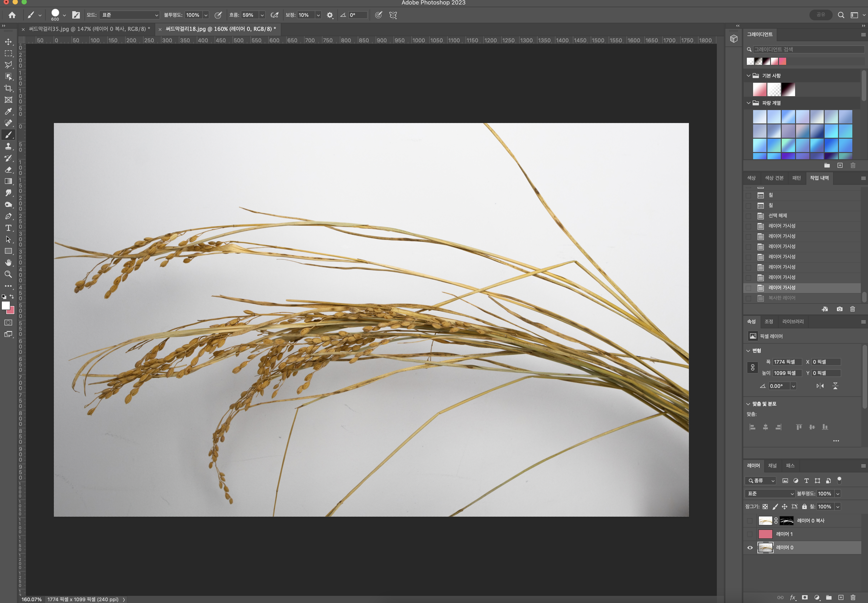Switch to the '채널' tab
The width and height of the screenshot is (868, 603).
click(x=773, y=465)
